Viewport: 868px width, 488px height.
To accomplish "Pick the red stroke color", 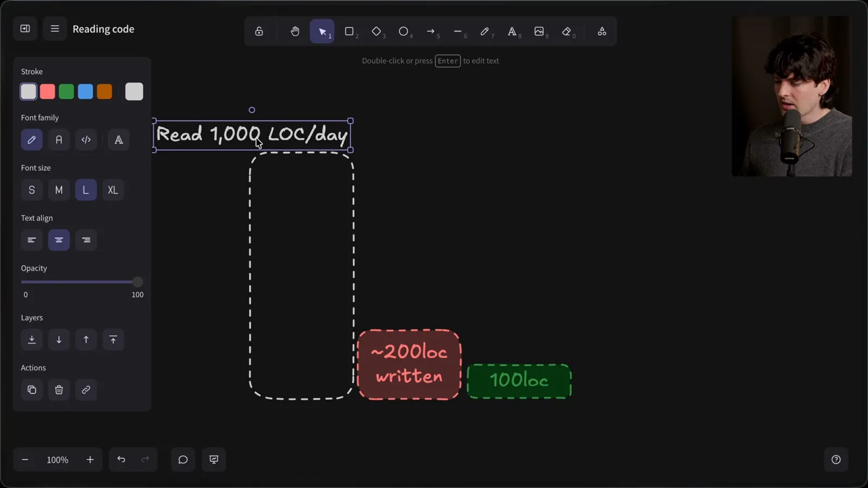I will [47, 92].
